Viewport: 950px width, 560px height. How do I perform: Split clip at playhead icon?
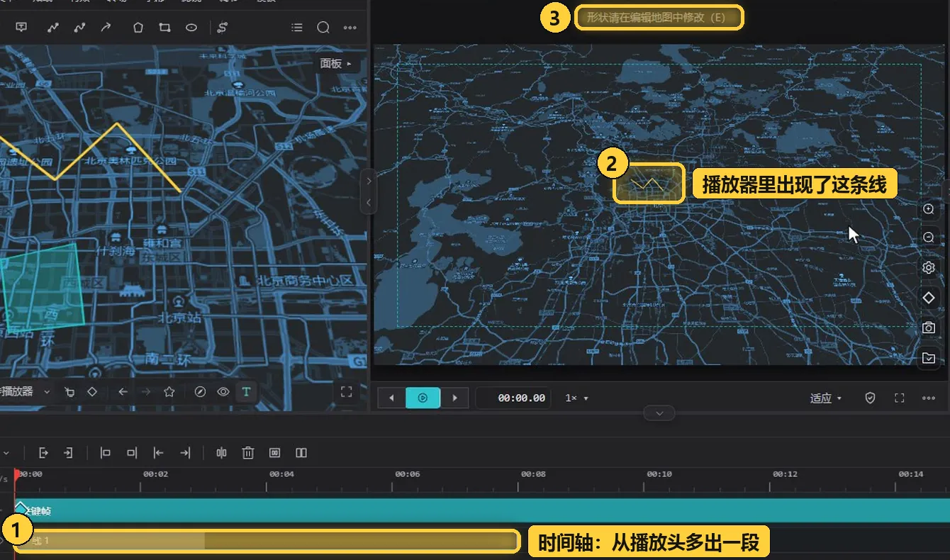pos(222,453)
